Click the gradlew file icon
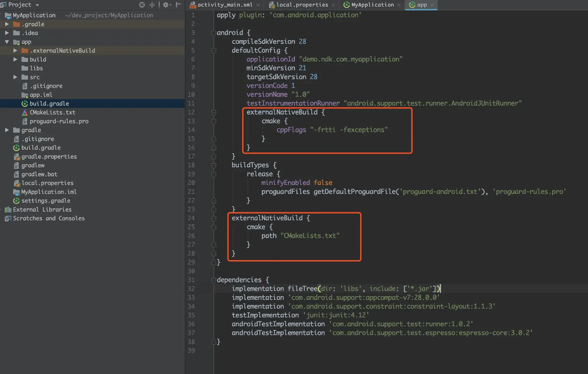 16,166
